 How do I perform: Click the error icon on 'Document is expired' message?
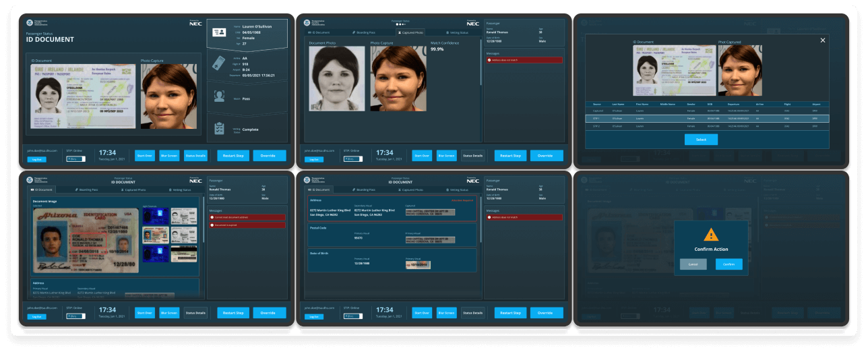pos(213,224)
